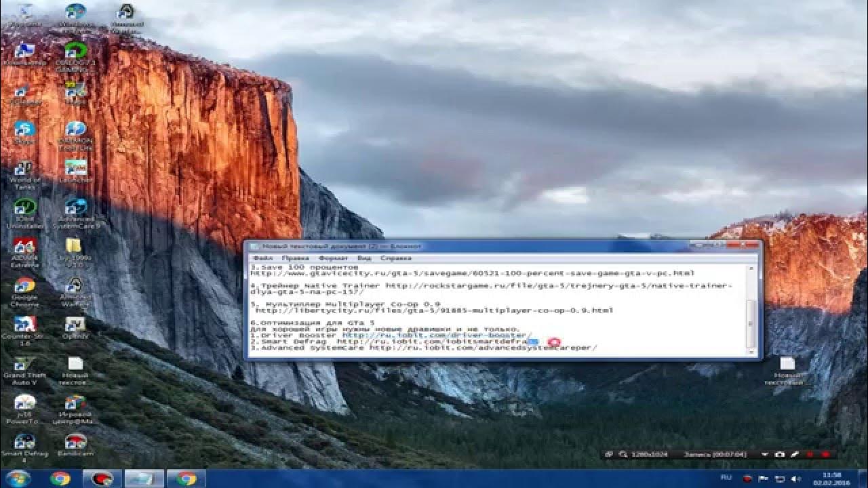
Task: Open the Справка menu in Notepad
Action: tap(396, 258)
